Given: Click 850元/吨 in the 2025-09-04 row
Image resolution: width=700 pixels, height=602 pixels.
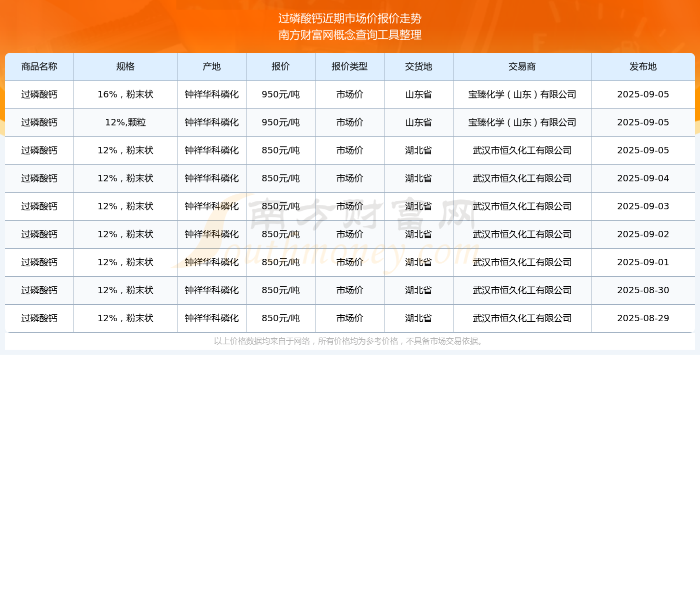Looking at the screenshot, I should tap(280, 178).
